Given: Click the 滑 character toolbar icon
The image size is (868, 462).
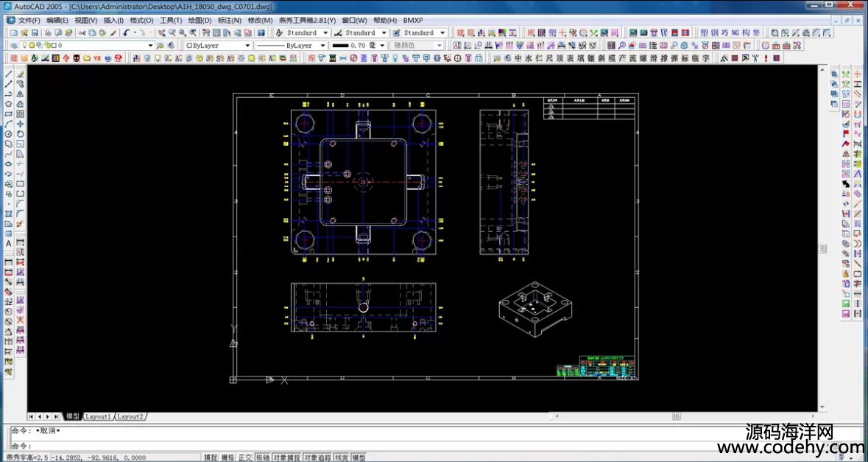Looking at the screenshot, I should (x=654, y=57).
